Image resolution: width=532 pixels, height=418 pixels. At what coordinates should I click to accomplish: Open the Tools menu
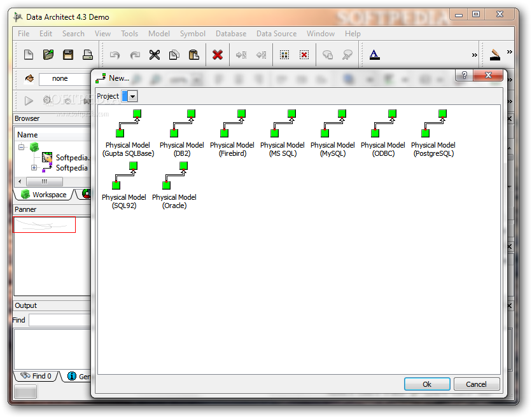coord(130,34)
